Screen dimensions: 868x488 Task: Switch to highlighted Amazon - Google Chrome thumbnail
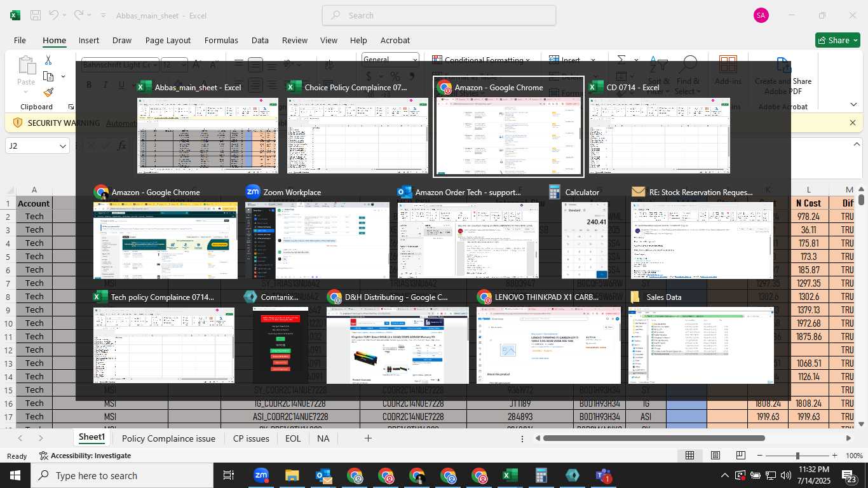coord(508,126)
